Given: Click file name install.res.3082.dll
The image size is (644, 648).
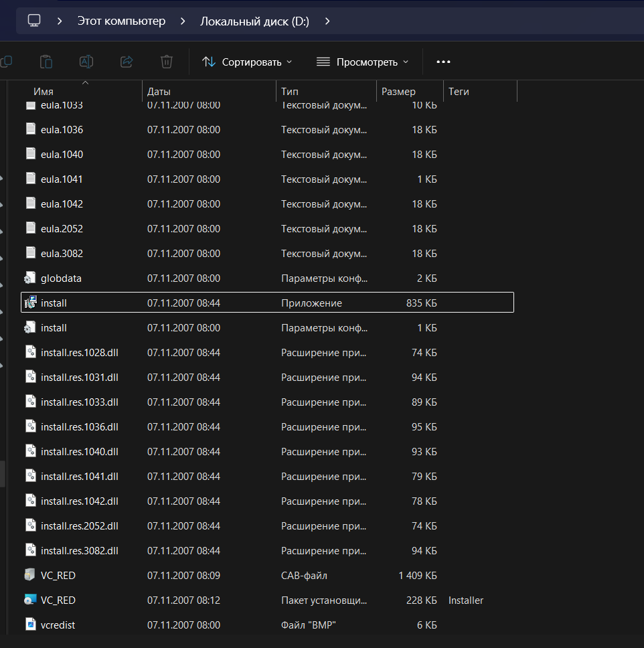Looking at the screenshot, I should 80,551.
